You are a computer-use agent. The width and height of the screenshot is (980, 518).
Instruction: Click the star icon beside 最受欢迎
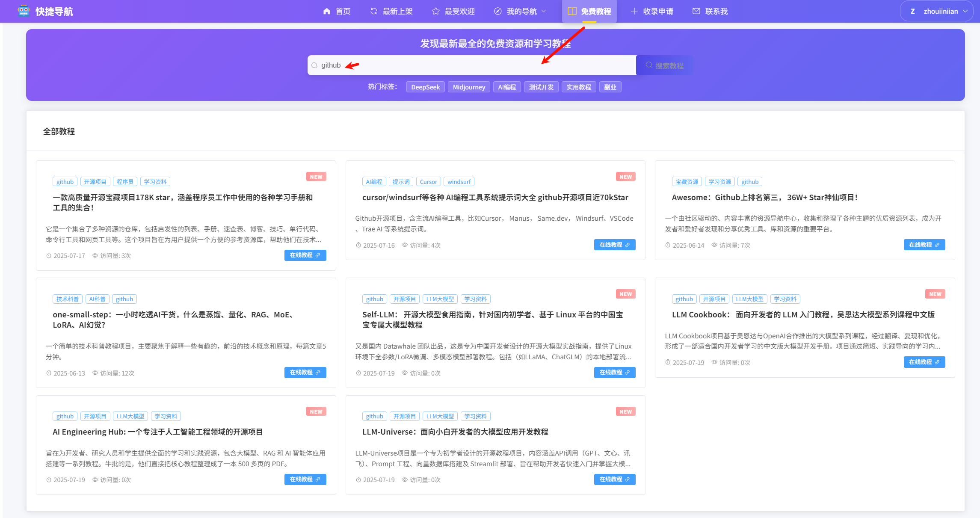436,11
